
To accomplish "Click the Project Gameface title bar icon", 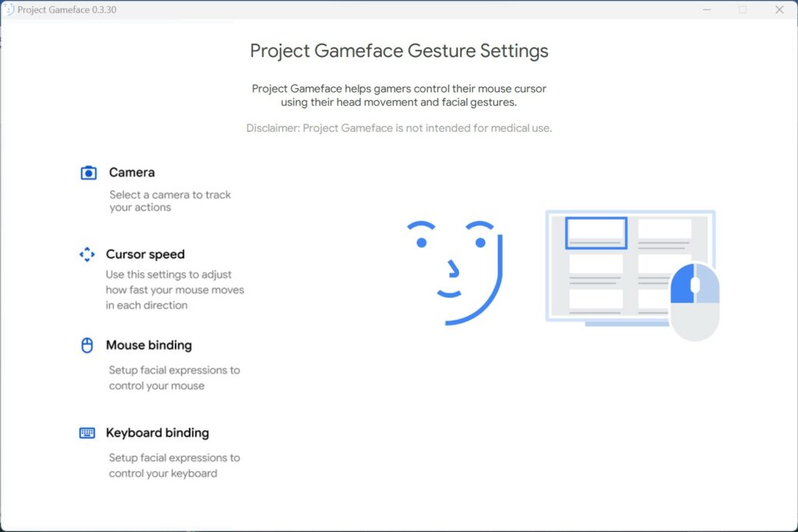I will (x=9, y=9).
